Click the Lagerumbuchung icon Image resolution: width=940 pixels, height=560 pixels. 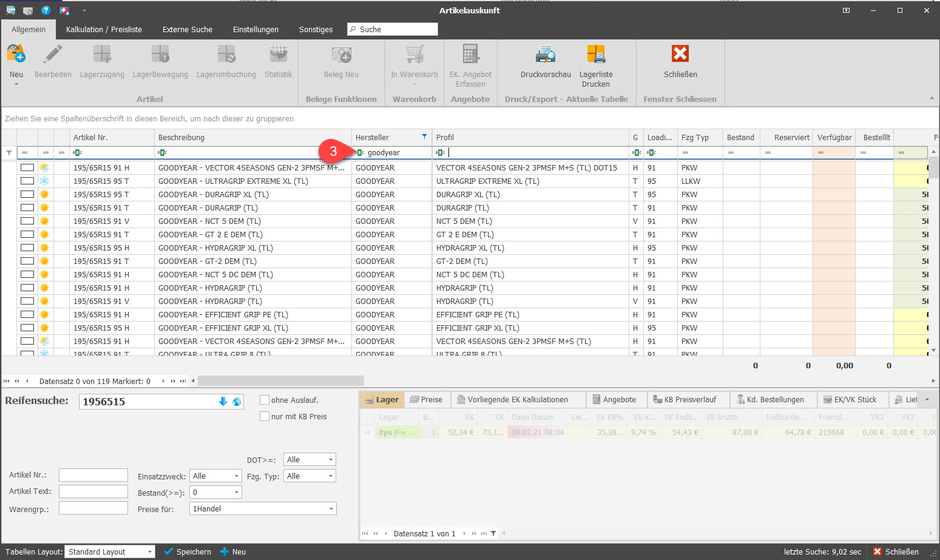226,55
